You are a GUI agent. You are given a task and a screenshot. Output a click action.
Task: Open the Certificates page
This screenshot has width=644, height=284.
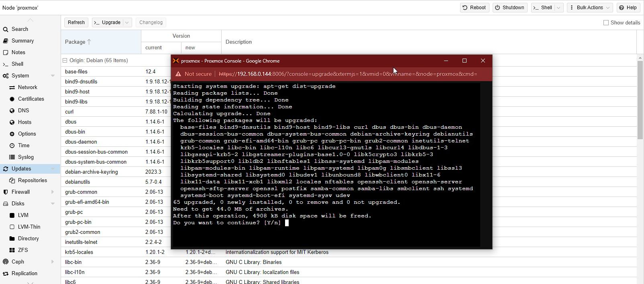[x=30, y=99]
